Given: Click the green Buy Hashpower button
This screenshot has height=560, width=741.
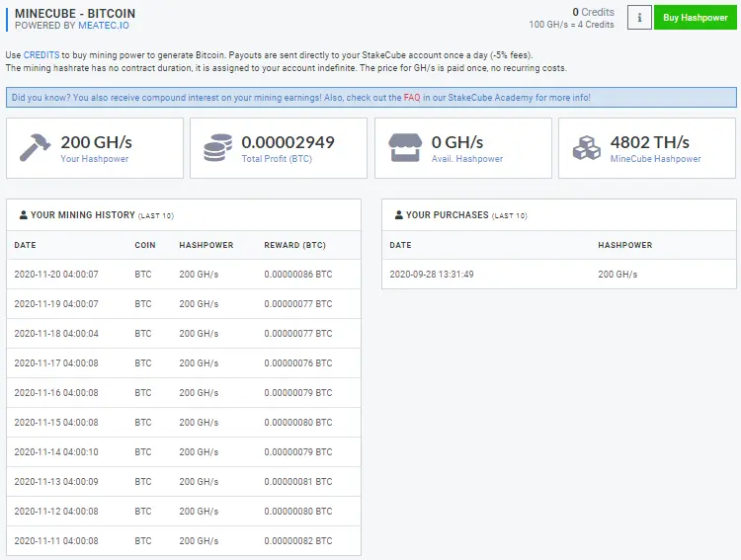Looking at the screenshot, I should (696, 18).
